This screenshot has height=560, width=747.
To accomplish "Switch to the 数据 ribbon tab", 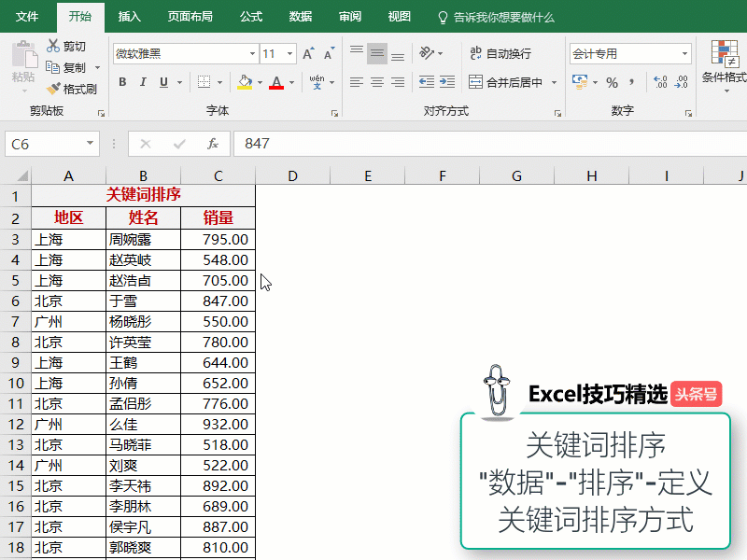I will click(x=301, y=17).
